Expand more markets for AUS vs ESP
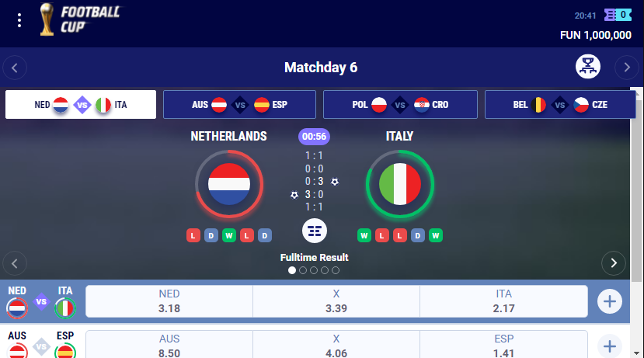Viewport: 644px width, 358px height. coord(610,346)
